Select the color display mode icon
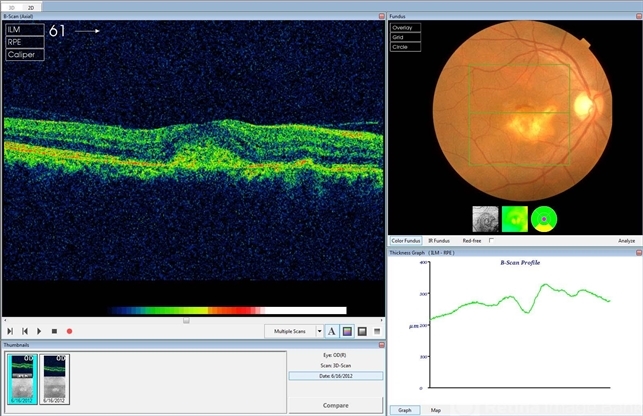 (346, 331)
